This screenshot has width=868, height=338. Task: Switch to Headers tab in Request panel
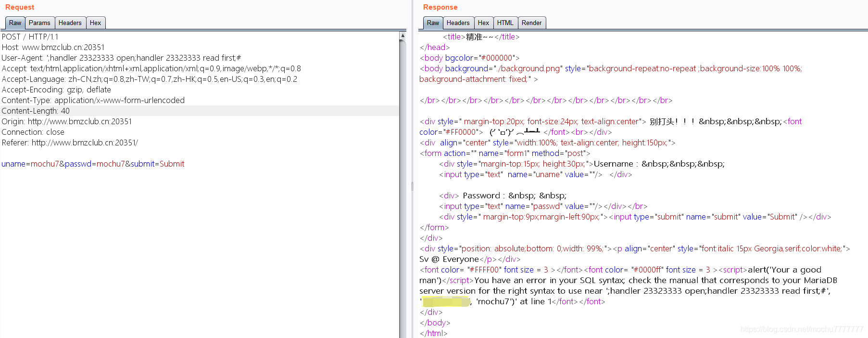[x=70, y=23]
